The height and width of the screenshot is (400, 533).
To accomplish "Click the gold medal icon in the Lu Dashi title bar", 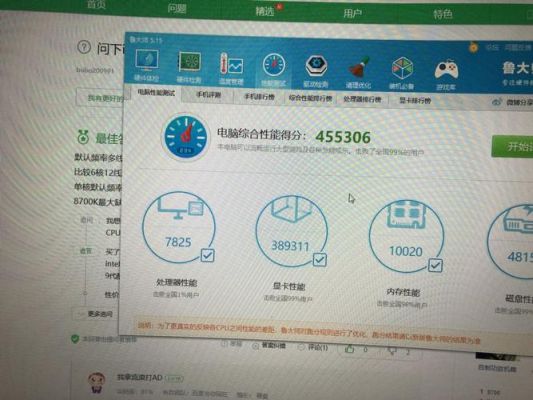I will click(473, 47).
